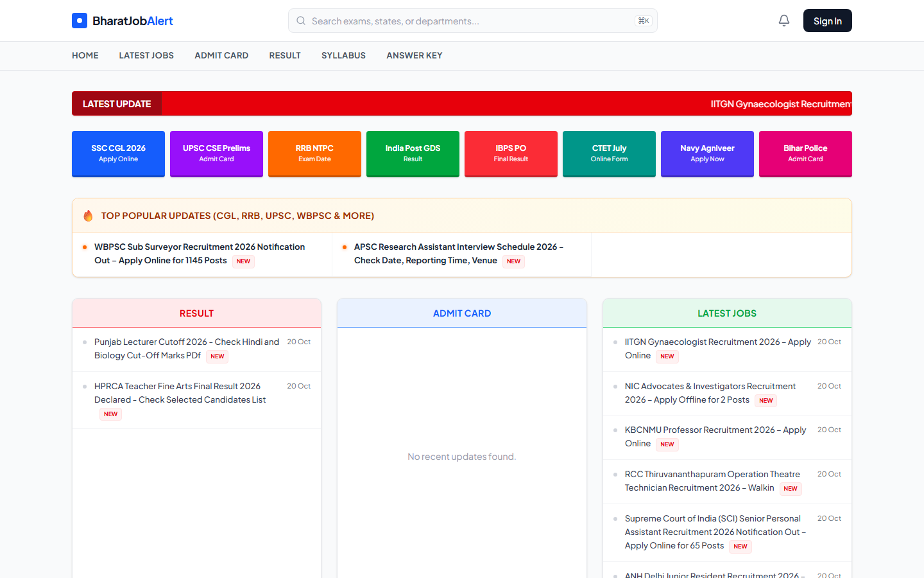Click the BharatJobAlert site name
Viewport: 924px width, 578px height.
pos(133,21)
